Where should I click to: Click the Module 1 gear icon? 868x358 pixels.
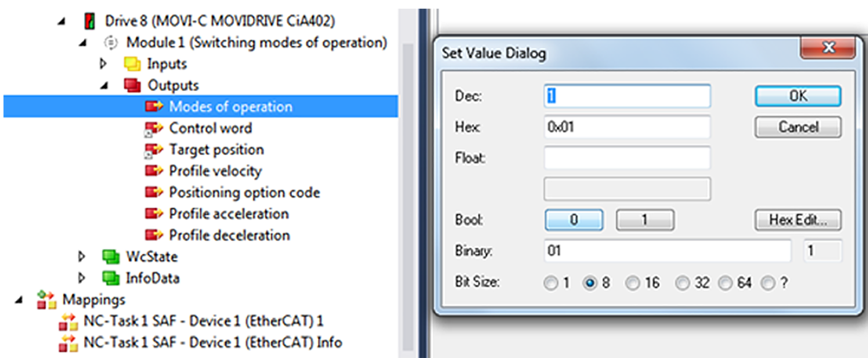click(111, 43)
